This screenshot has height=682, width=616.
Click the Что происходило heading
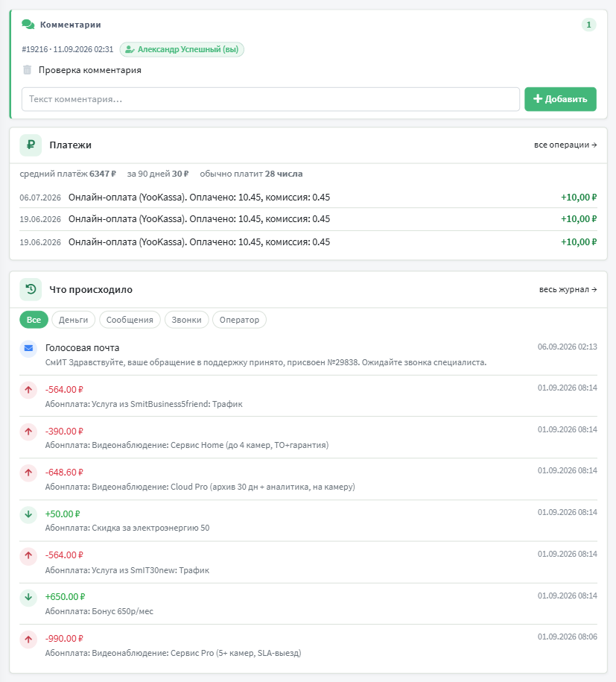91,289
